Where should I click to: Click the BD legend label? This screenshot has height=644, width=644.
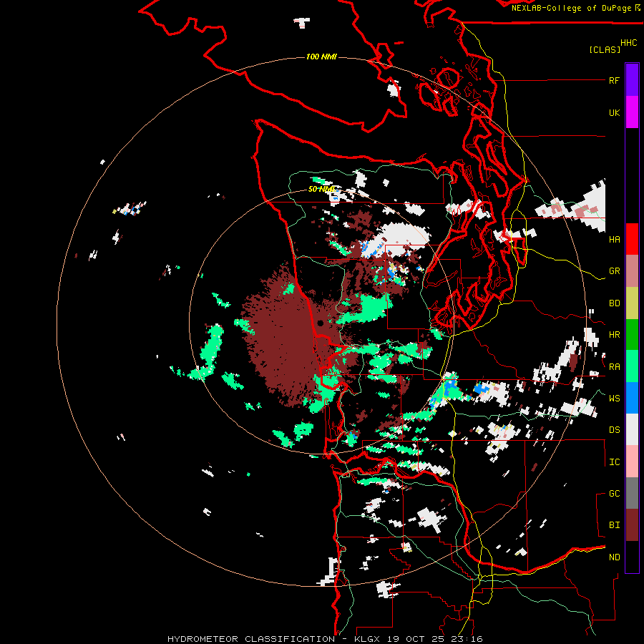pyautogui.click(x=614, y=303)
